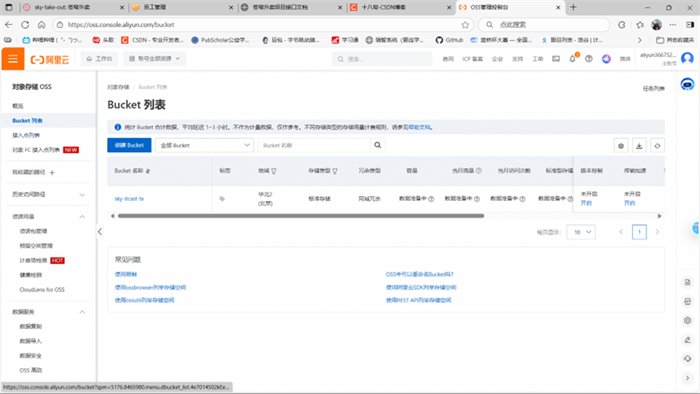
Task: Open the account resources dropdown
Action: coord(154,58)
